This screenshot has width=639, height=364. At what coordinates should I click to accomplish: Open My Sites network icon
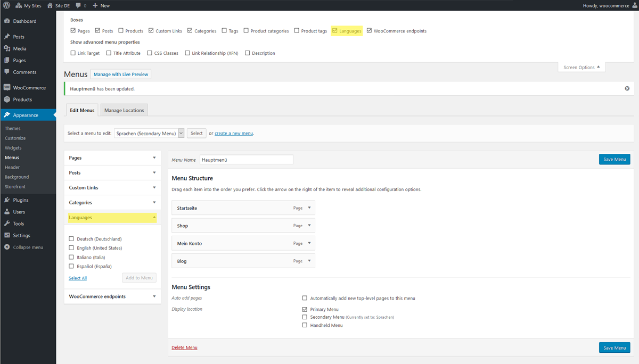coord(19,5)
